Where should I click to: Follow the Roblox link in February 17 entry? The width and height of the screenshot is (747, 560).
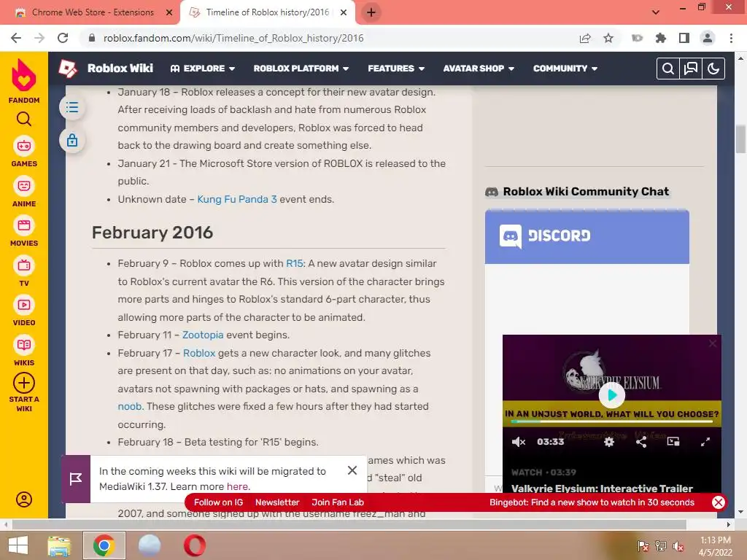point(199,353)
